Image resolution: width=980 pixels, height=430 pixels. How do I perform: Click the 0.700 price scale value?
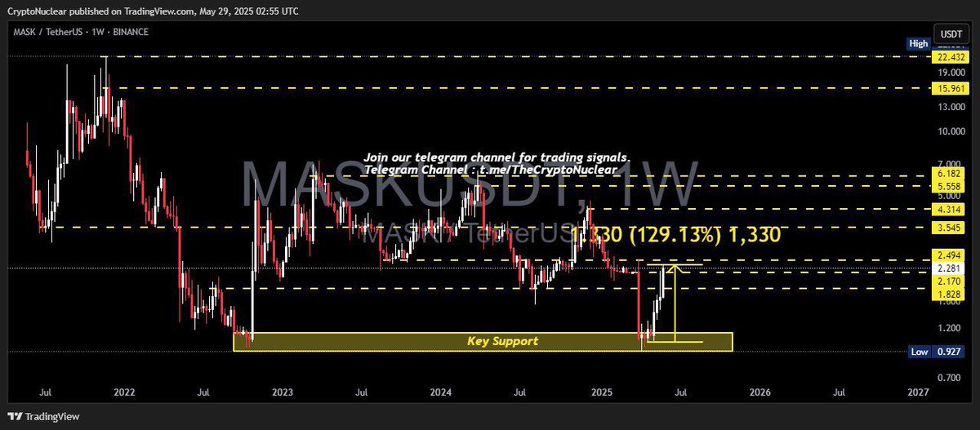[x=947, y=378]
